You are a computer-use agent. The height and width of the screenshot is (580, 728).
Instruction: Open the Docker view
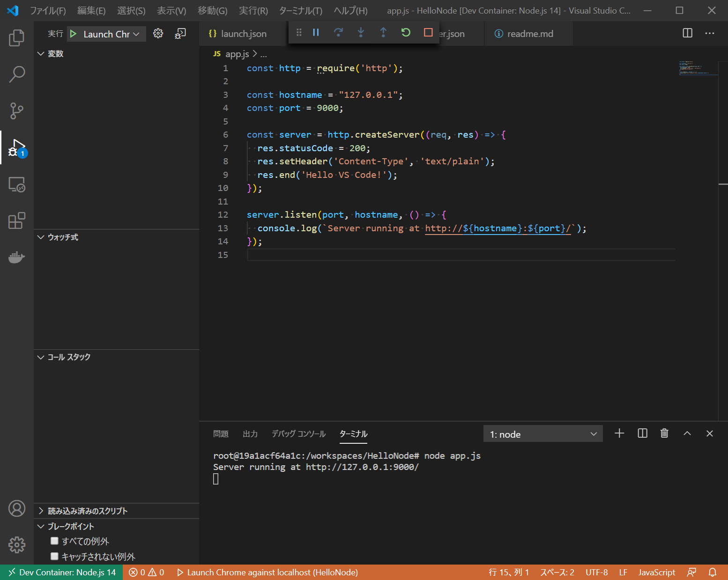point(17,257)
